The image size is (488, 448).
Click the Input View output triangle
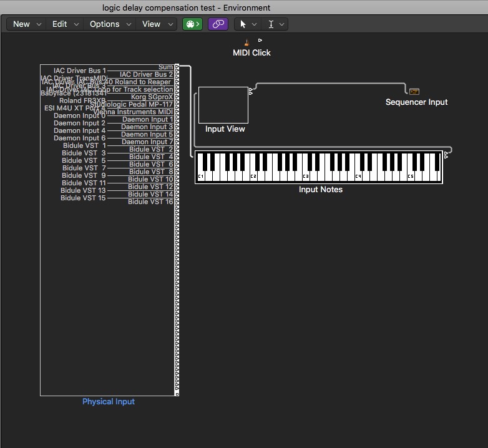point(251,90)
